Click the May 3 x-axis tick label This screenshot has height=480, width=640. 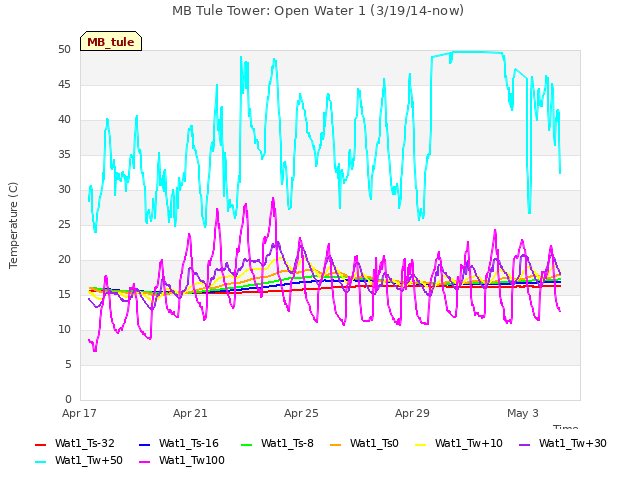point(523,413)
